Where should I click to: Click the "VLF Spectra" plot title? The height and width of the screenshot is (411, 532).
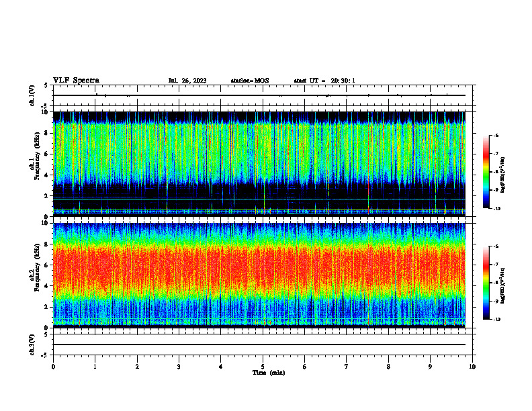[x=76, y=81]
